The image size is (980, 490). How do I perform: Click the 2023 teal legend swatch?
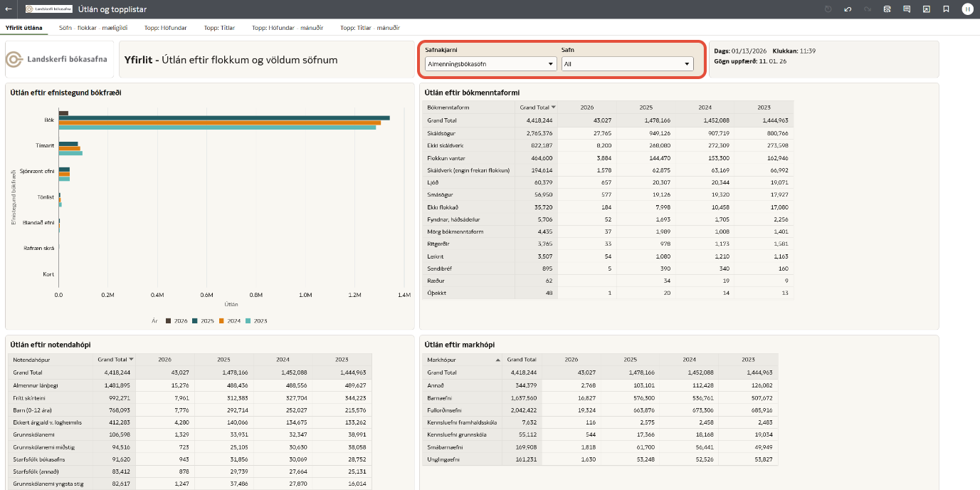[x=248, y=321]
